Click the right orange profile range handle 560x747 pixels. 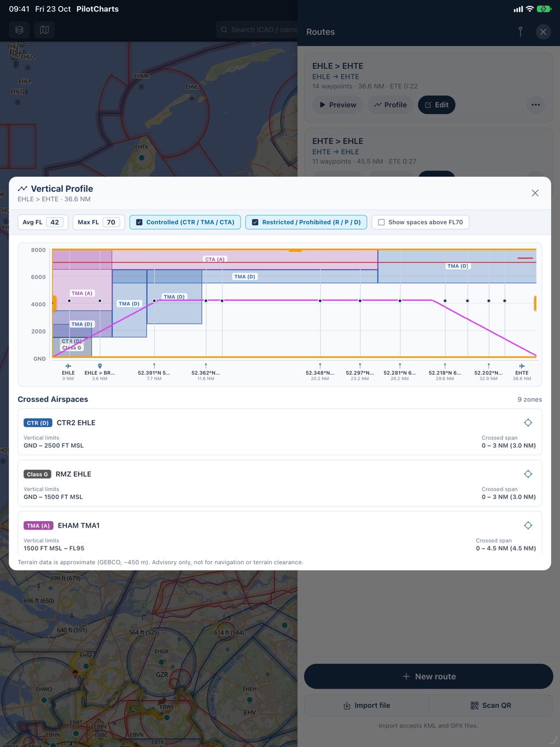(x=535, y=303)
